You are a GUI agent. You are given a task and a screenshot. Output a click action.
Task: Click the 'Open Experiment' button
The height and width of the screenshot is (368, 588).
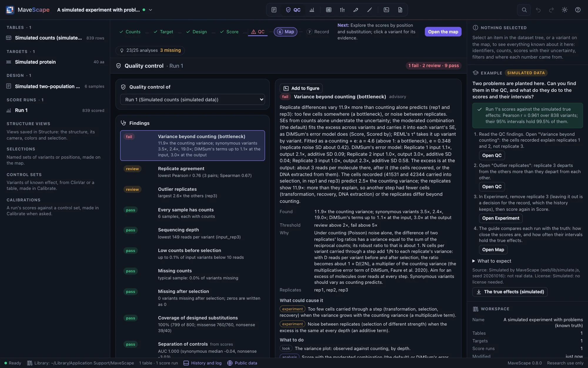pyautogui.click(x=501, y=218)
